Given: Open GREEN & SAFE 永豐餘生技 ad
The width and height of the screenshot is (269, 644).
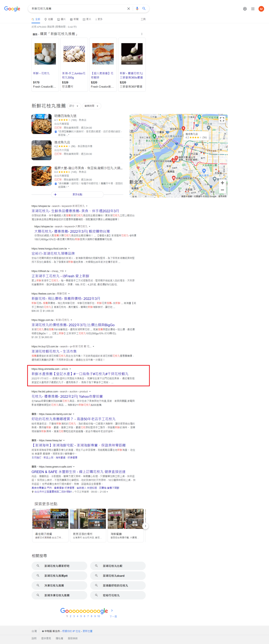Looking at the screenshot, I should coord(78,472).
